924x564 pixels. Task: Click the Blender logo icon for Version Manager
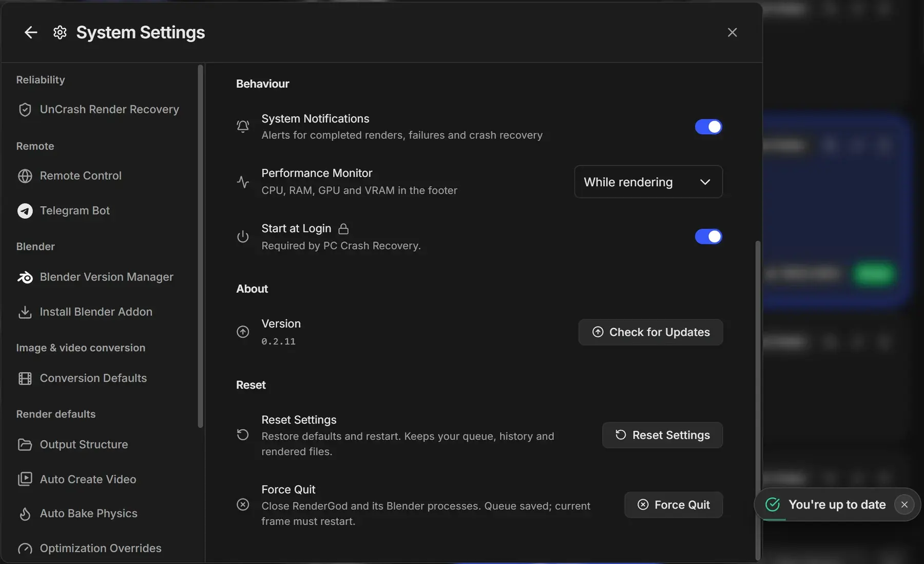(x=25, y=277)
